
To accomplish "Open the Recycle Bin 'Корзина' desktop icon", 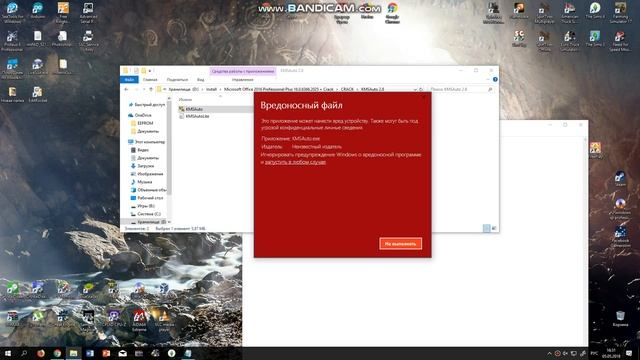I will [x=620, y=319].
